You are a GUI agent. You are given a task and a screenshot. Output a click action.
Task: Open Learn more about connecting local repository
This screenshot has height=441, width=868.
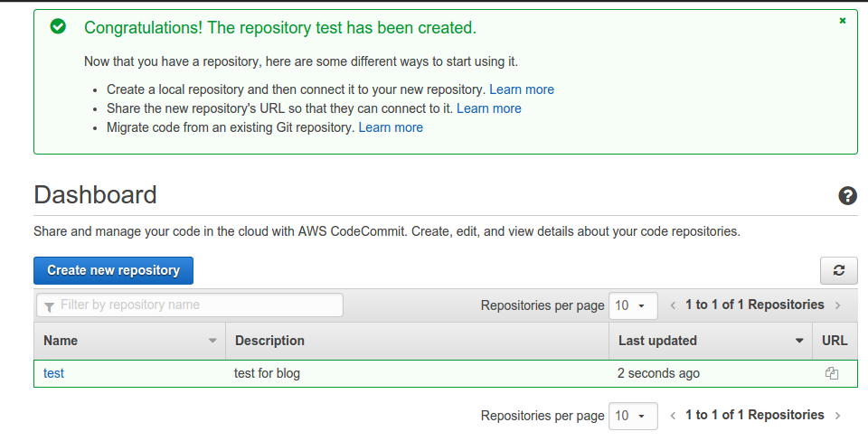tap(522, 89)
